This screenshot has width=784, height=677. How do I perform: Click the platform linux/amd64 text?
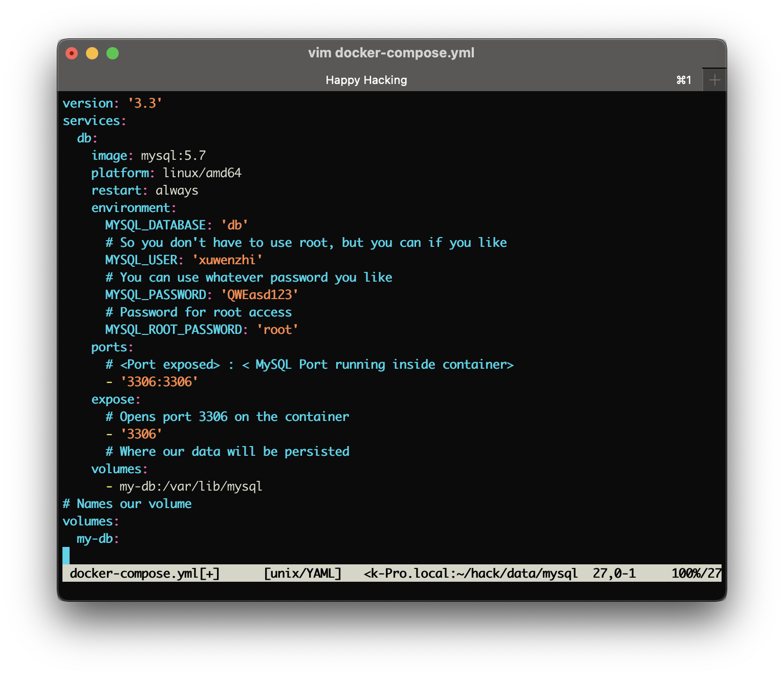(202, 173)
